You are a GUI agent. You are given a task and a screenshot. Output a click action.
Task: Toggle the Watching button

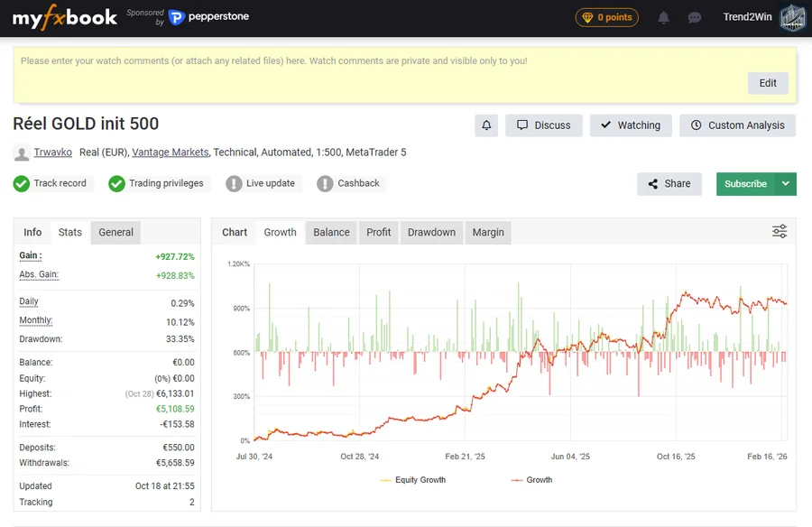click(631, 125)
